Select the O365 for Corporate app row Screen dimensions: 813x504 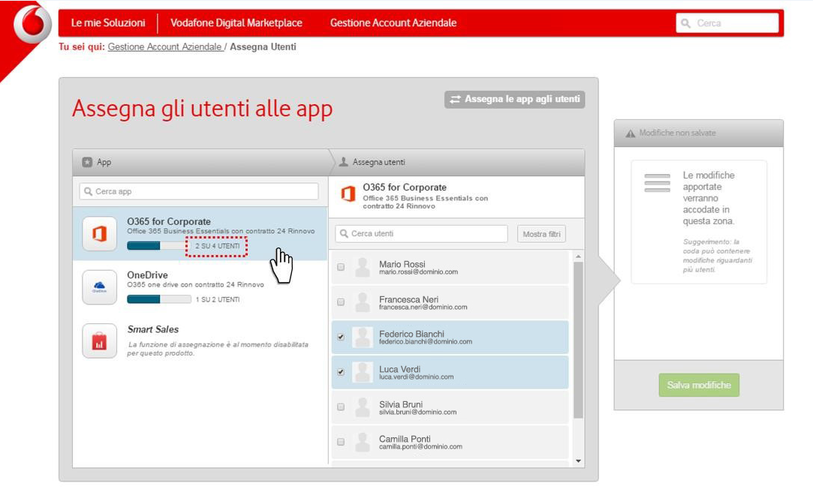pos(200,233)
